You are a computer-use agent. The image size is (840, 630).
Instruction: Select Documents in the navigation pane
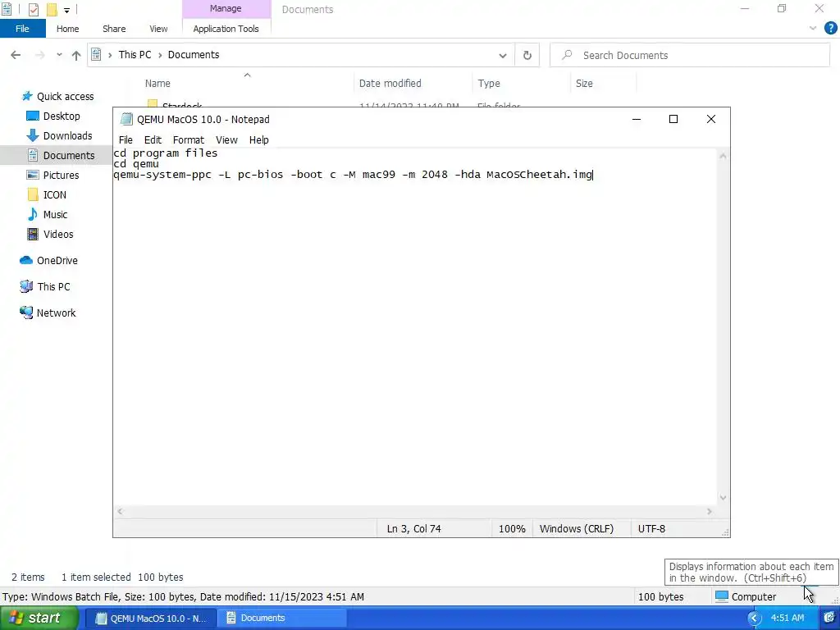pyautogui.click(x=69, y=155)
